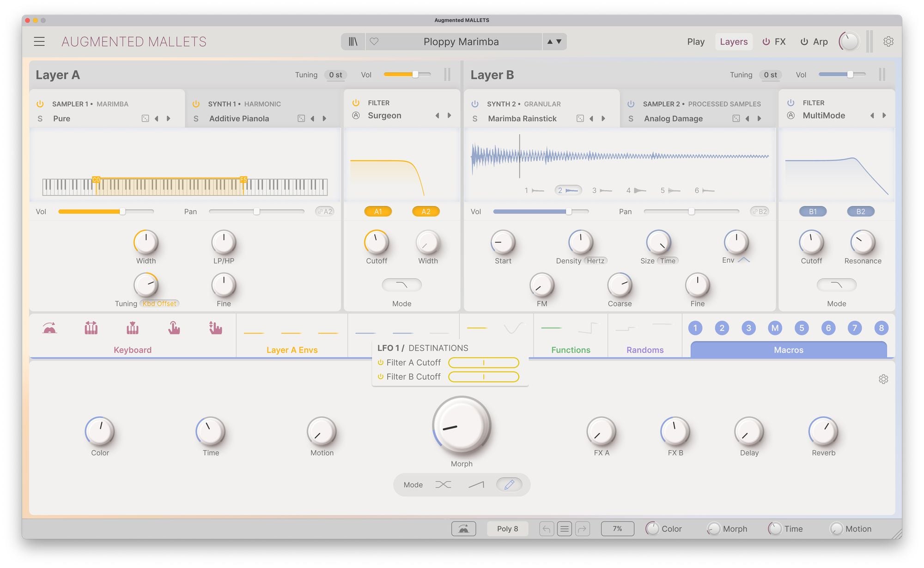Image resolution: width=924 pixels, height=568 pixels.
Task: Select macro button 1
Action: point(695,328)
